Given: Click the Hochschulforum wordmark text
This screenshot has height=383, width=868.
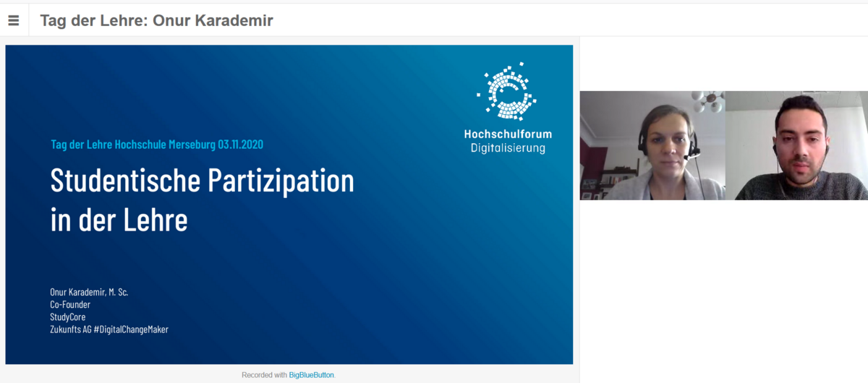Looking at the screenshot, I should pyautogui.click(x=508, y=134).
